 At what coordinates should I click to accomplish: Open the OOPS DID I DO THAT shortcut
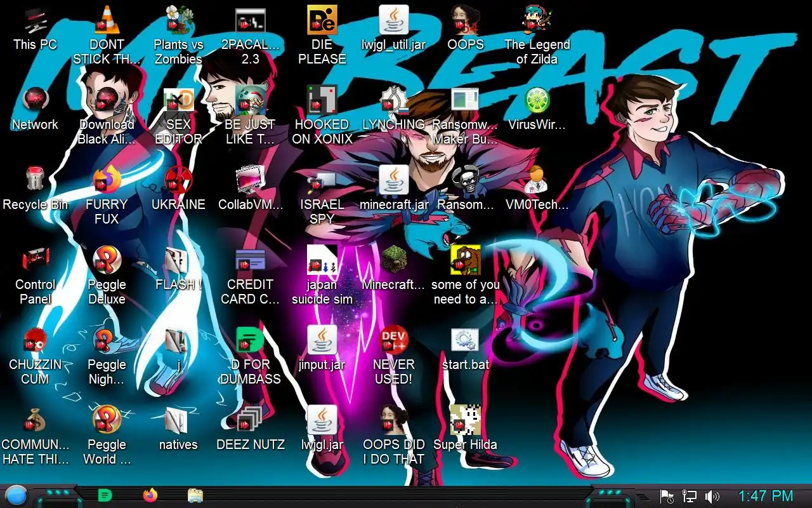tap(394, 421)
